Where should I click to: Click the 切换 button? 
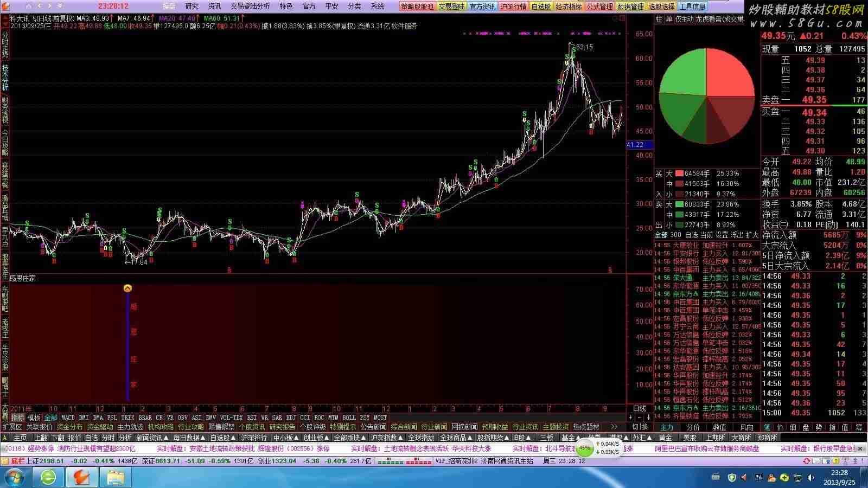click(x=640, y=427)
